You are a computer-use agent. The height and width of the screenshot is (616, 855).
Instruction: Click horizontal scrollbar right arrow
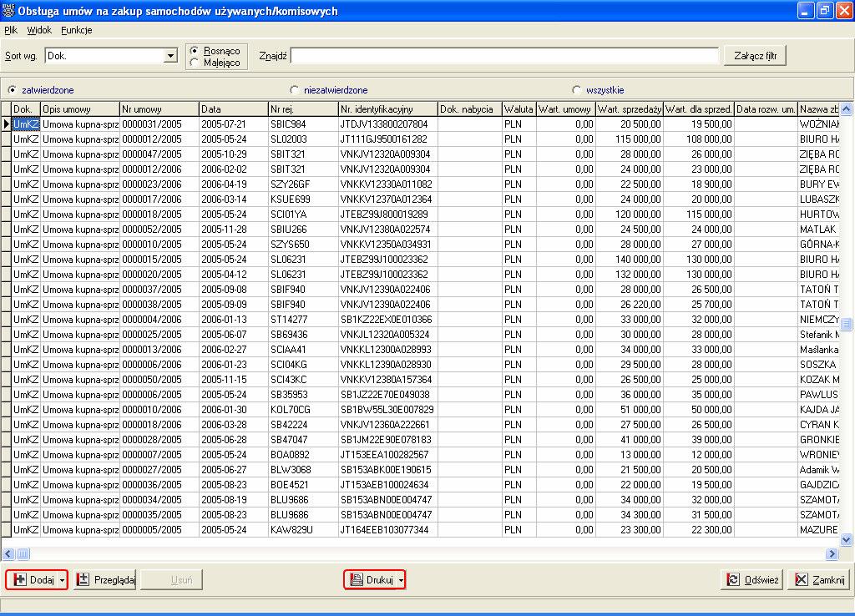tap(832, 554)
